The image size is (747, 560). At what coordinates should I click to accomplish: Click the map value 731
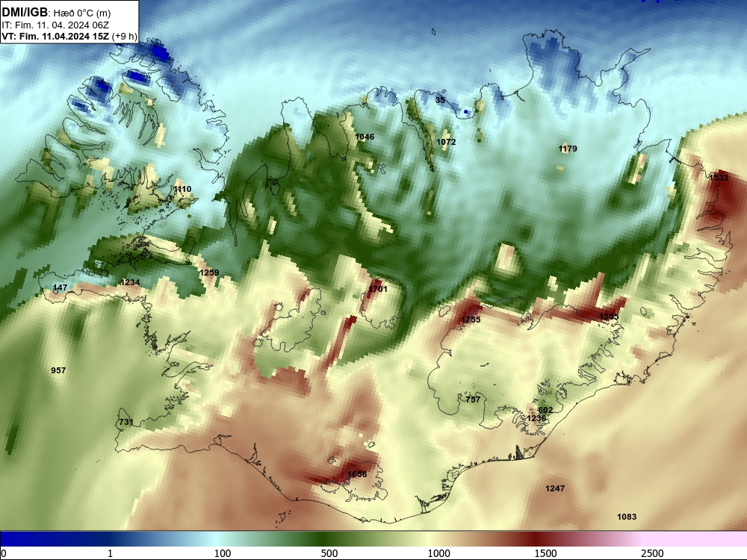pos(126,422)
